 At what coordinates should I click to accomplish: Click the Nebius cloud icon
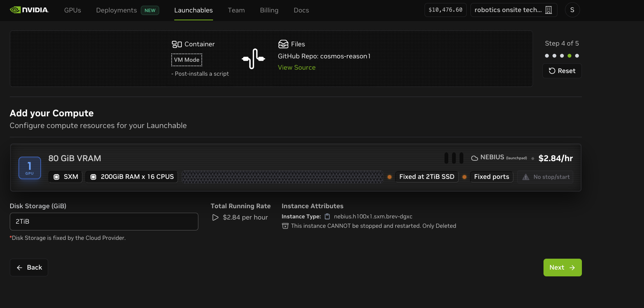click(475, 158)
